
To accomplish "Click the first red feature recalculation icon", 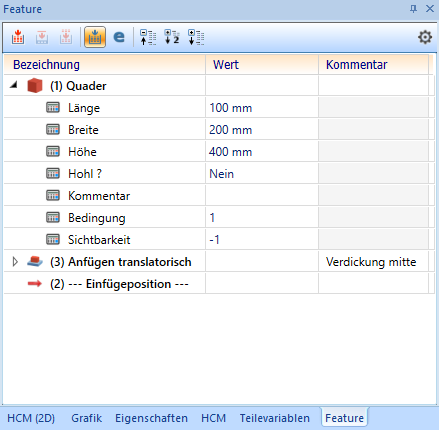I will coord(18,37).
